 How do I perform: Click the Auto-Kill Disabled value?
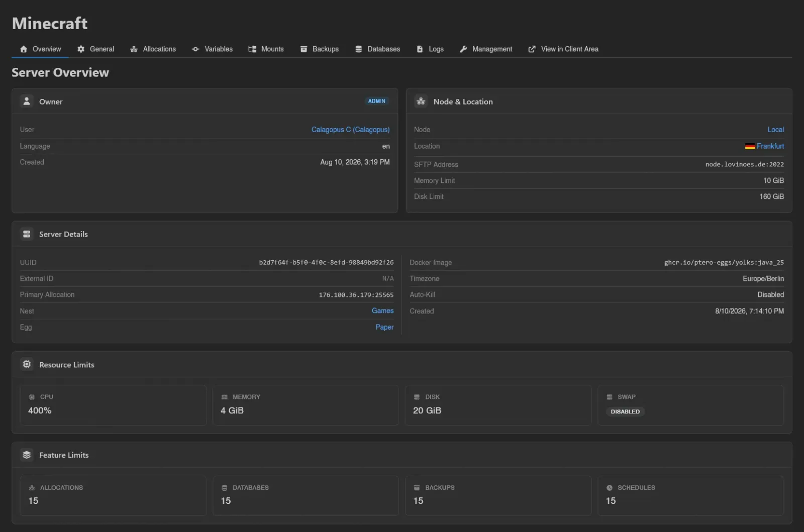pyautogui.click(x=770, y=295)
